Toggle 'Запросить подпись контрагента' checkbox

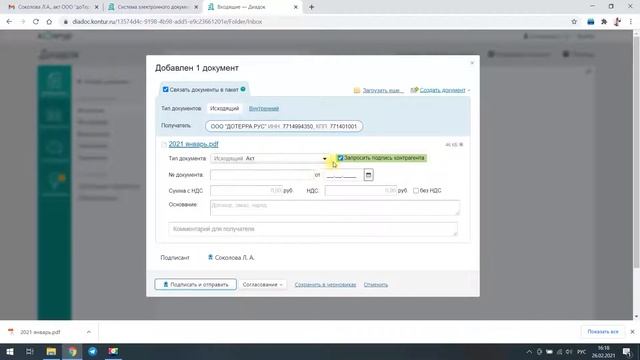340,158
